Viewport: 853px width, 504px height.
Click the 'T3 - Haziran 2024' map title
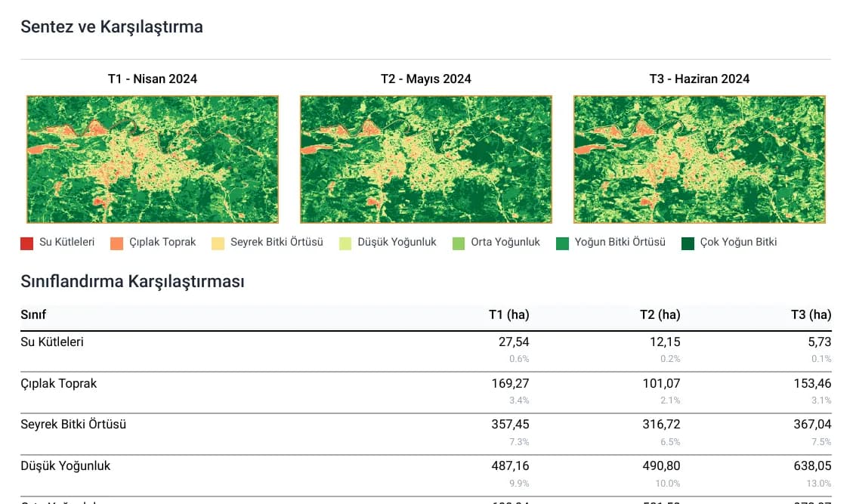coord(700,79)
